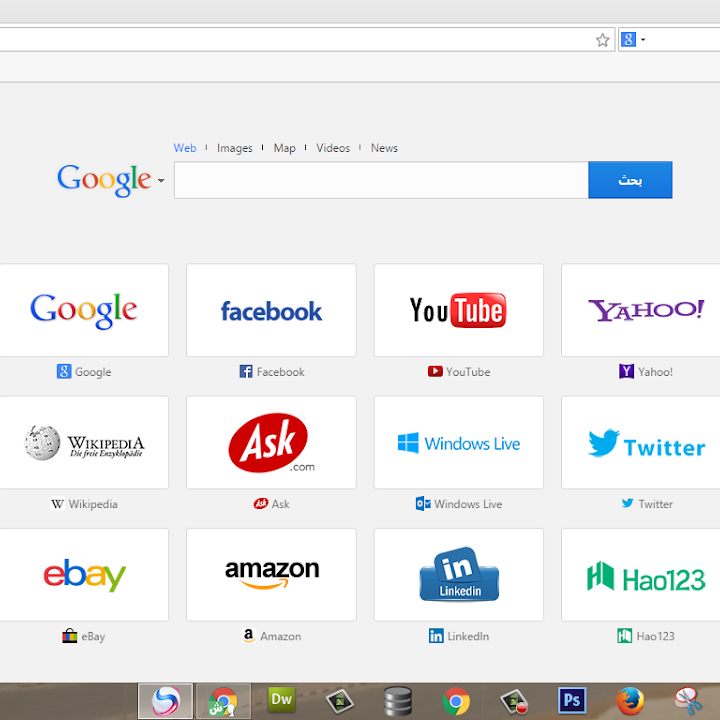Screen dimensions: 720x720
Task: Click the Facebook favicon under the tile
Action: click(x=246, y=371)
